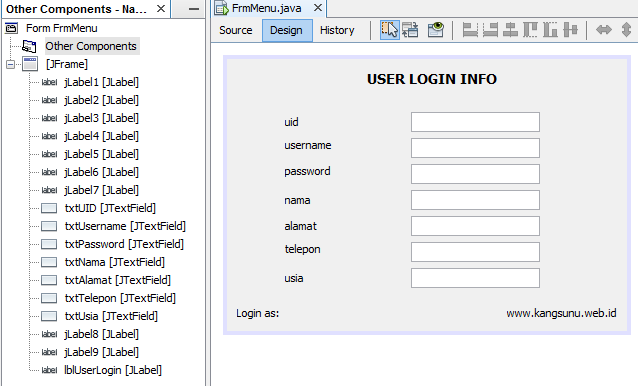Select jLabel5 in navigator tree
The image size is (638, 386).
(x=101, y=154)
